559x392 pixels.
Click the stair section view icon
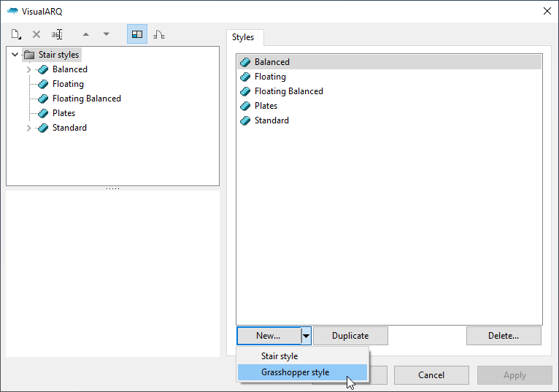coord(158,34)
